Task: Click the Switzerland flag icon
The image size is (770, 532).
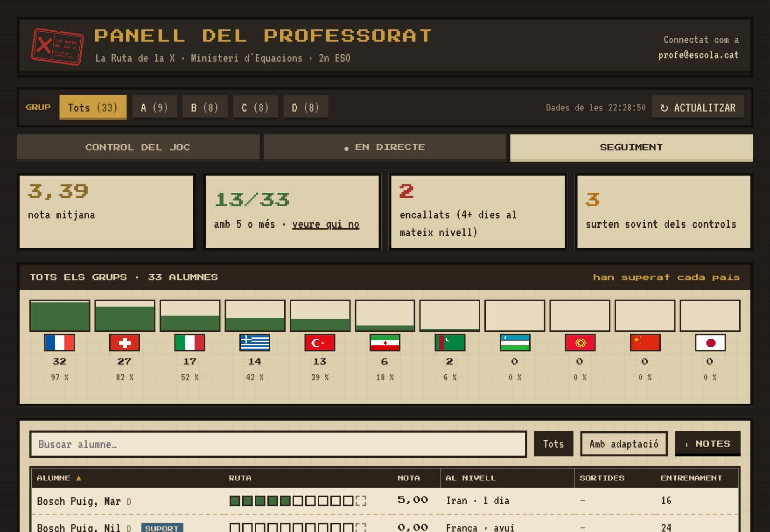Action: tap(124, 343)
